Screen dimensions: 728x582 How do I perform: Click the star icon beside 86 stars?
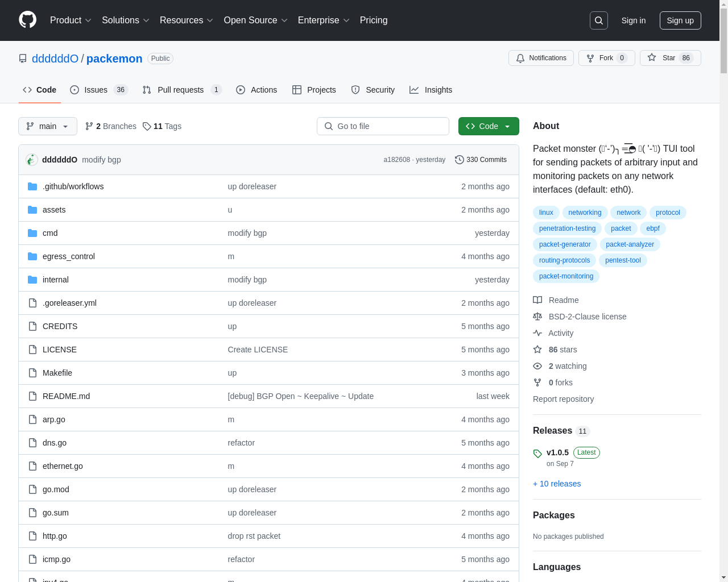click(x=537, y=350)
